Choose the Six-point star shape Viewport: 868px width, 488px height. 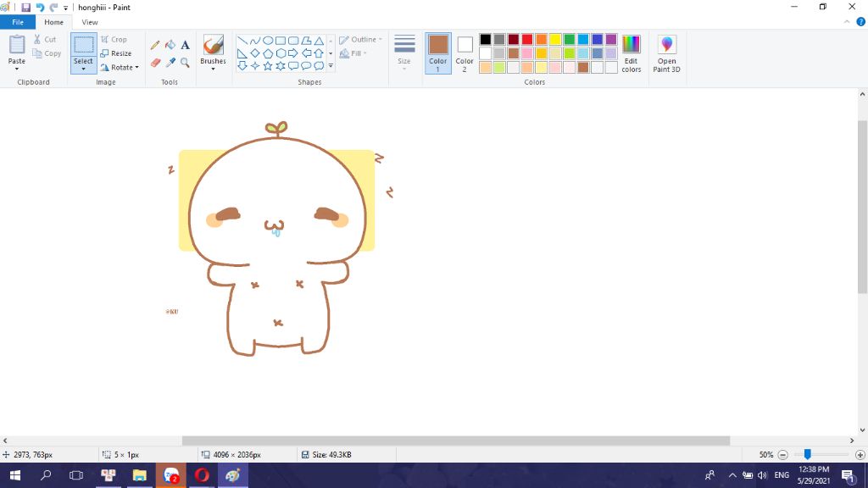coord(281,66)
